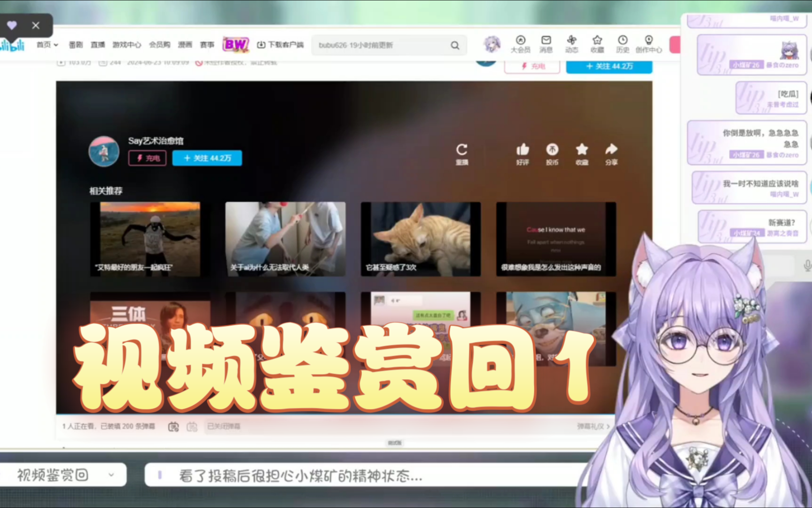
Task: Click the share arrow icon
Action: click(611, 149)
